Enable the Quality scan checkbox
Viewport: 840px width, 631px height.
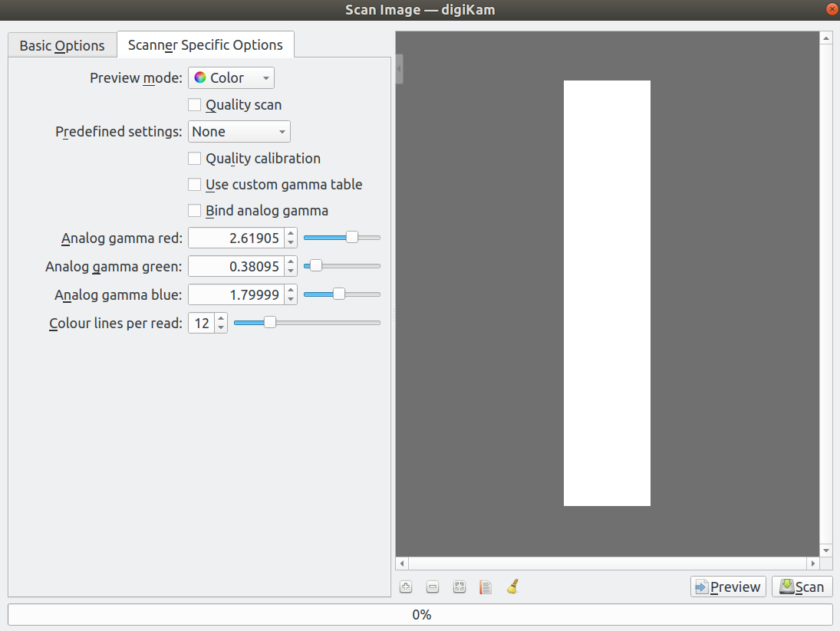(x=195, y=105)
